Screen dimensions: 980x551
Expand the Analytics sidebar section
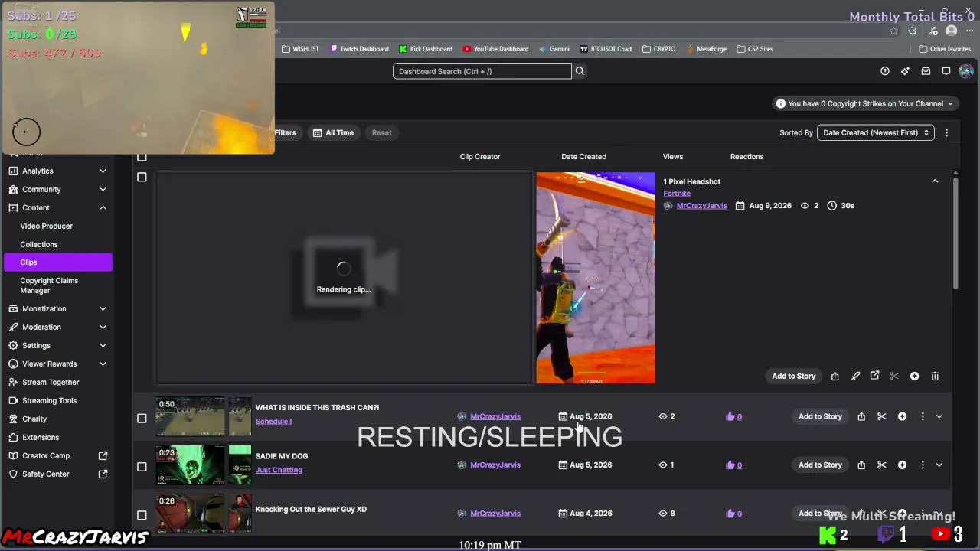(x=103, y=171)
